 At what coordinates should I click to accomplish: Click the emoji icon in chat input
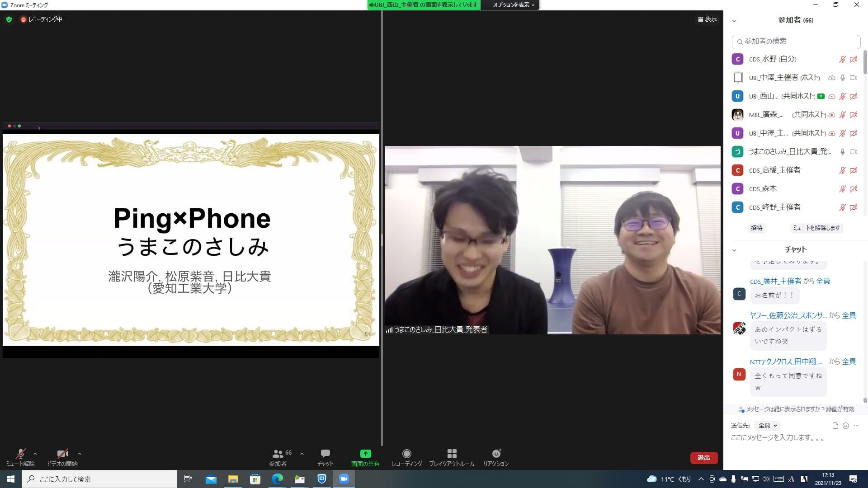(846, 426)
